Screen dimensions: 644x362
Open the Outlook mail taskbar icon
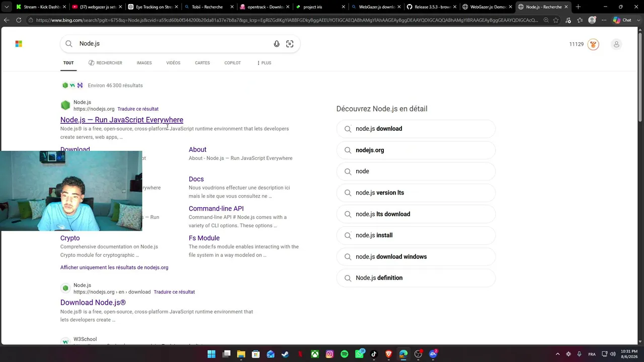(271, 354)
